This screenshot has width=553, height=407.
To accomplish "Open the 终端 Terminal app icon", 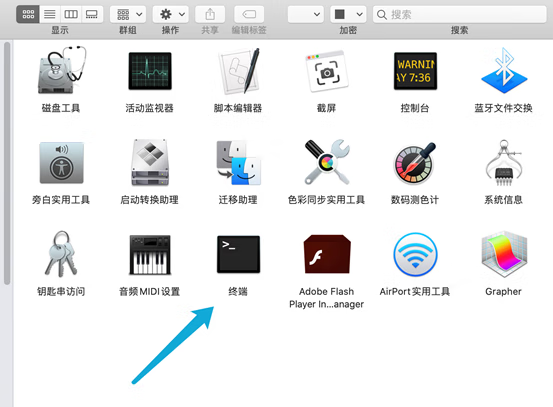I will click(x=238, y=254).
